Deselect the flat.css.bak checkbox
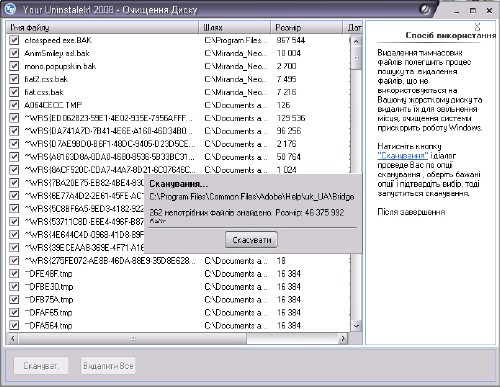 14,92
